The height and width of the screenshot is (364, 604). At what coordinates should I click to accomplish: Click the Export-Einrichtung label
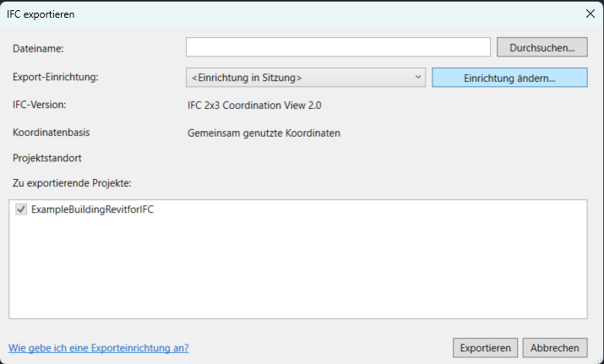pos(56,78)
